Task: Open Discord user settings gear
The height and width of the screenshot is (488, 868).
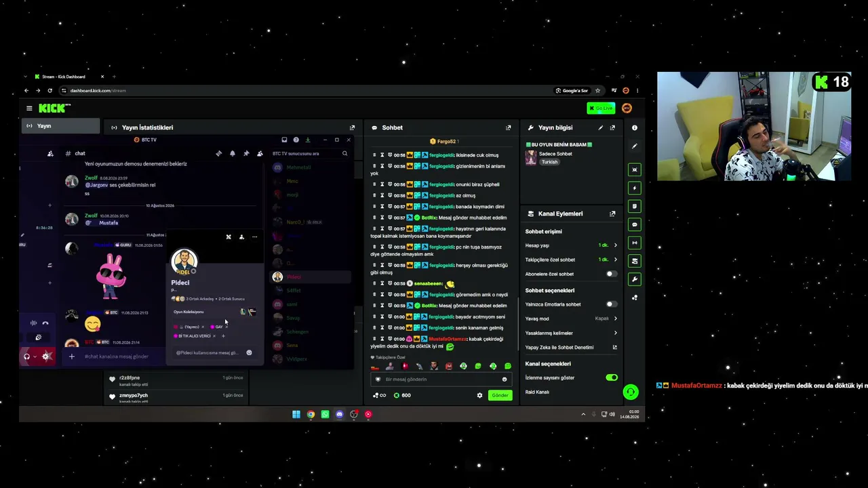Action: pyautogui.click(x=45, y=357)
